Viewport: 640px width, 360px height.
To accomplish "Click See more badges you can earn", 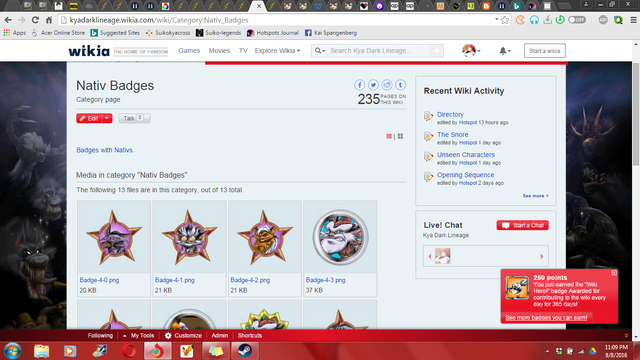I will [546, 318].
